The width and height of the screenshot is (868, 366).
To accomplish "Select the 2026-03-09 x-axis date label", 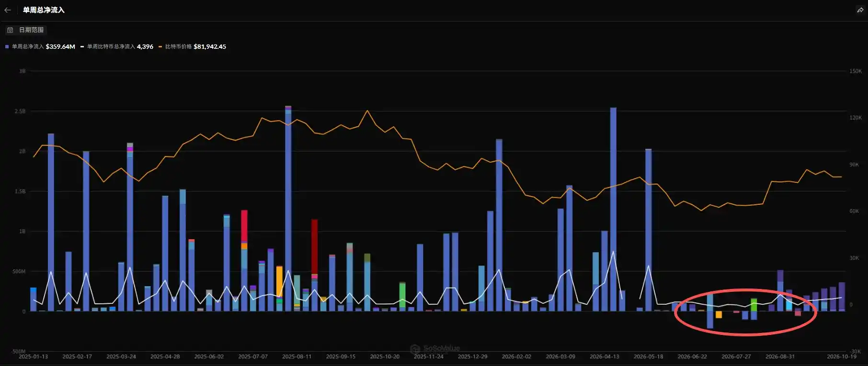I will click(560, 357).
